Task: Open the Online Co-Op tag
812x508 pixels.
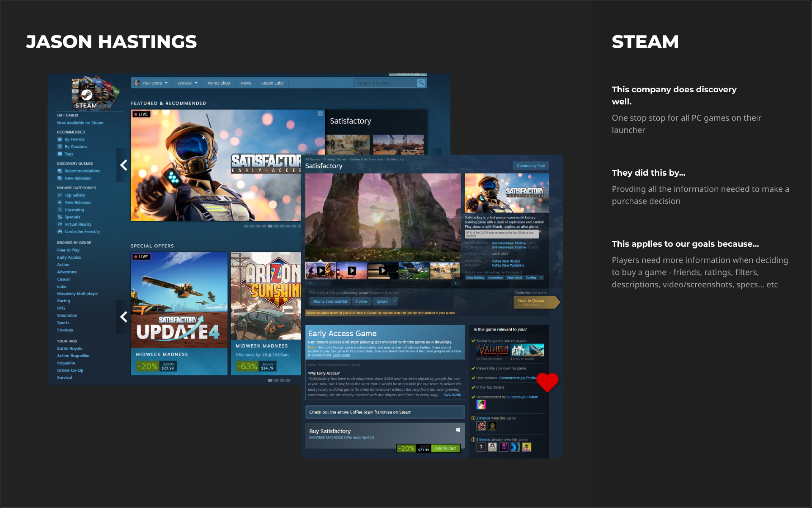Action: [x=70, y=370]
